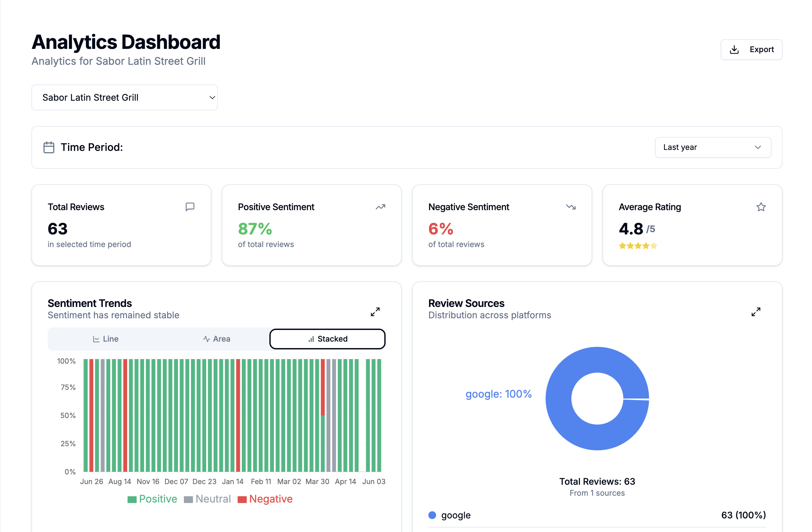Click the chevron arrow in Last year selector
Viewport: 812px width, 532px height.
(x=758, y=147)
